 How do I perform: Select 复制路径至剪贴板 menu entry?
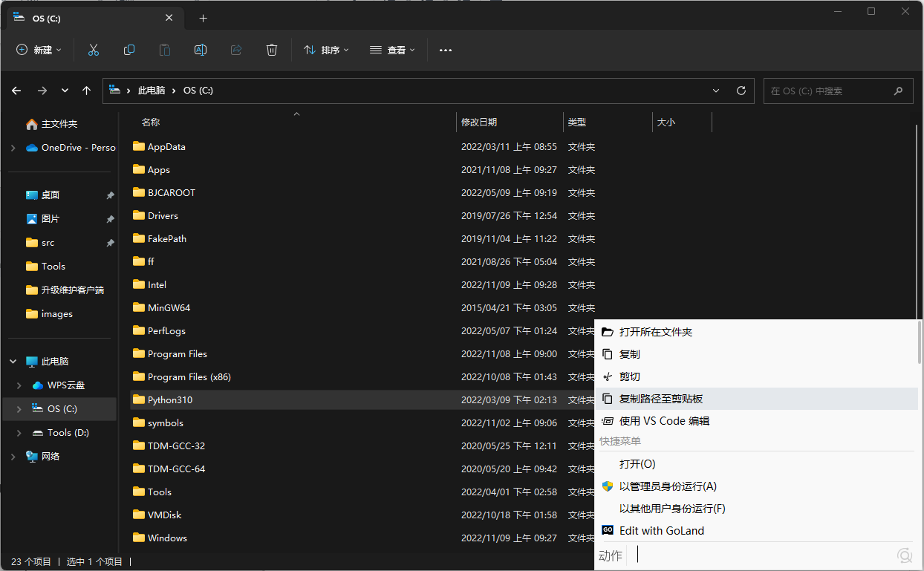[757, 399]
